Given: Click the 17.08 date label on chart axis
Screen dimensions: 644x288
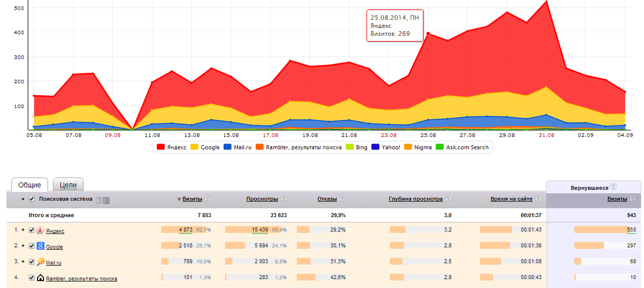Looking at the screenshot, I should click(x=270, y=135).
